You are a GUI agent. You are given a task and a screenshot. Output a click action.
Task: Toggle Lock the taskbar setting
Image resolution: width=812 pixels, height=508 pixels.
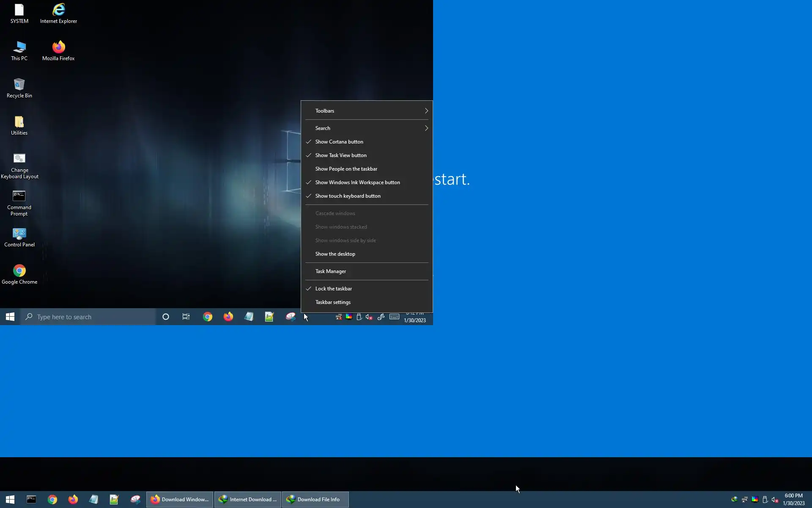[x=333, y=289]
